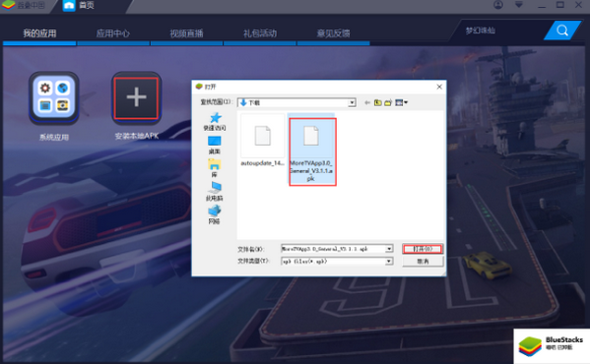590x364 pixels.
Task: Expand the look-in folder dropdown
Action: pos(352,102)
